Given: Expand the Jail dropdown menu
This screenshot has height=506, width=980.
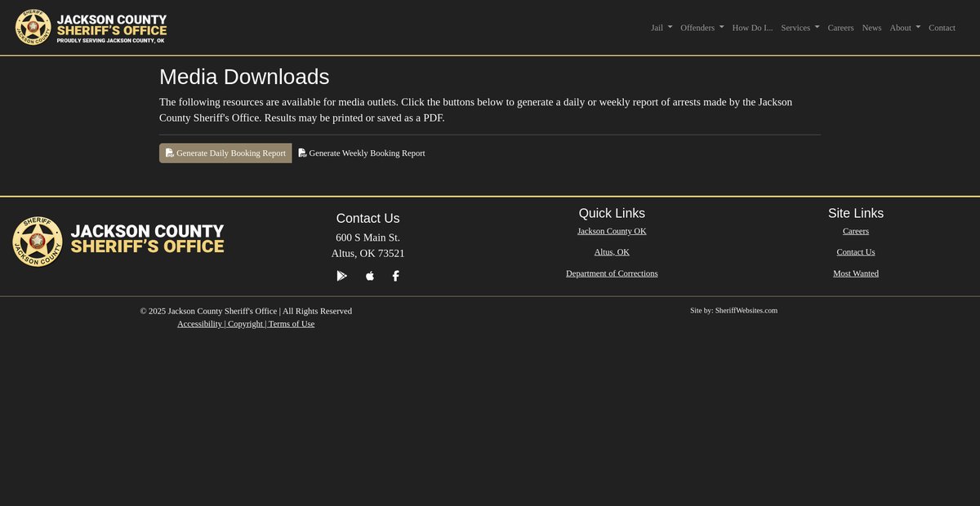Looking at the screenshot, I should click(661, 28).
